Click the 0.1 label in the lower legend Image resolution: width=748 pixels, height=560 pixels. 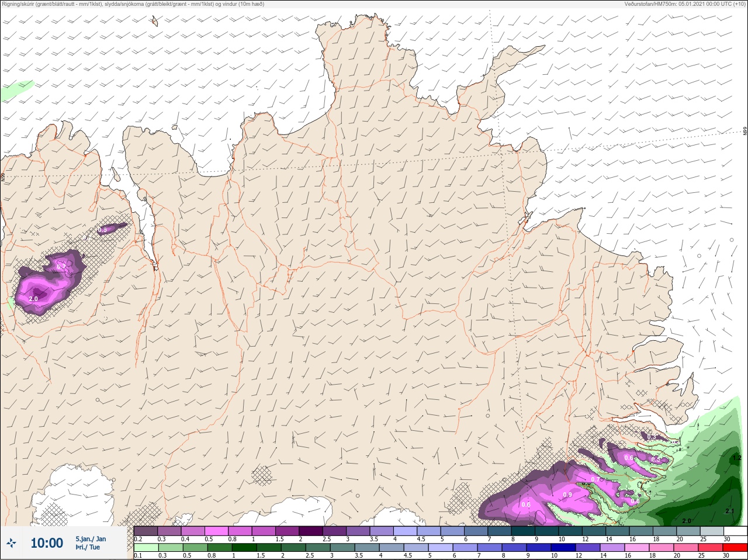click(137, 556)
